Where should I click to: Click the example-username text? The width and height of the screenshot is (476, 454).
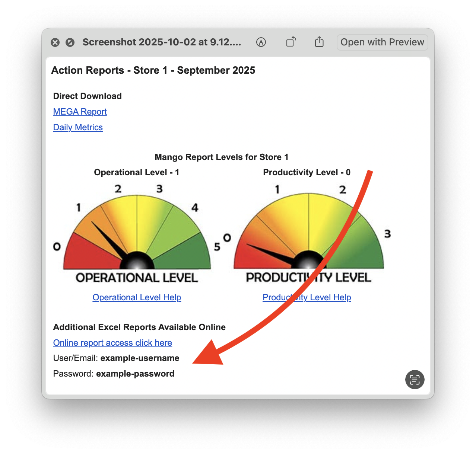(140, 358)
